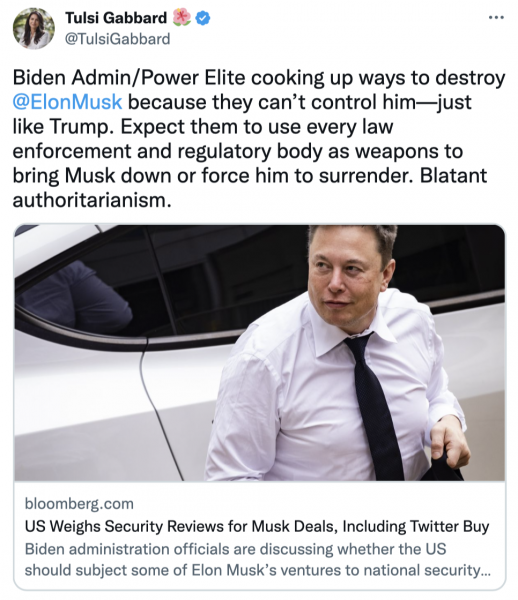This screenshot has height=600, width=518.
Task: Click the Tulsi Gabbard display name
Action: pyautogui.click(x=116, y=18)
